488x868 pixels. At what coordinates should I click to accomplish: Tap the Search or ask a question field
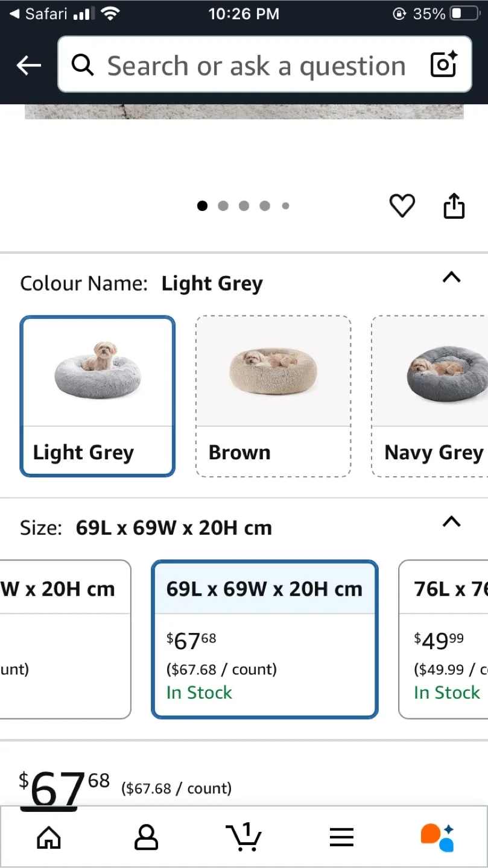pos(253,65)
